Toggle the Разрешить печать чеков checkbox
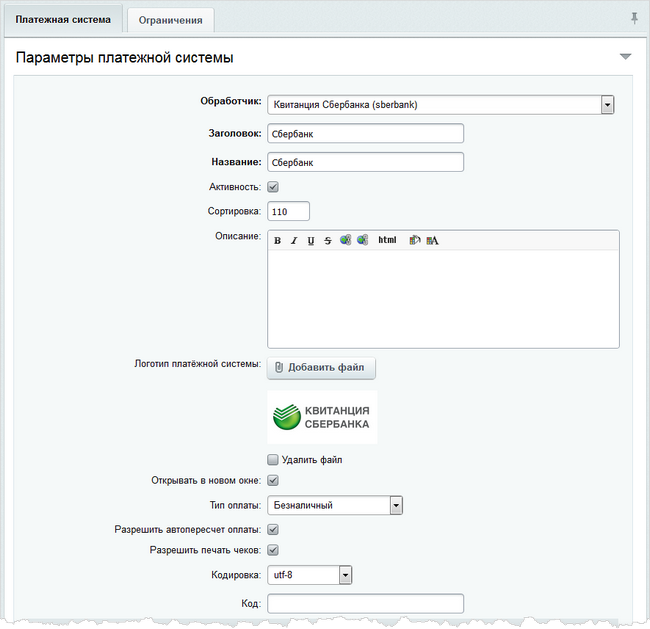 pyautogui.click(x=273, y=550)
